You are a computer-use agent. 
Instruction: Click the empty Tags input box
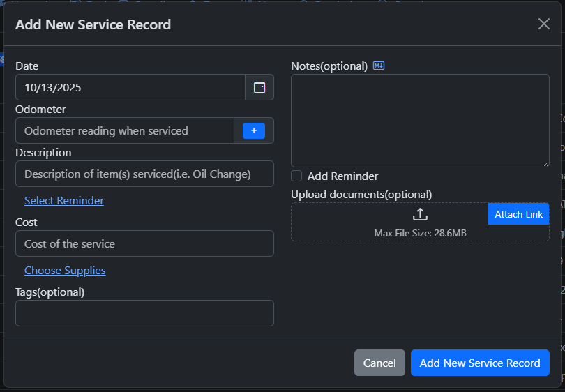point(144,313)
